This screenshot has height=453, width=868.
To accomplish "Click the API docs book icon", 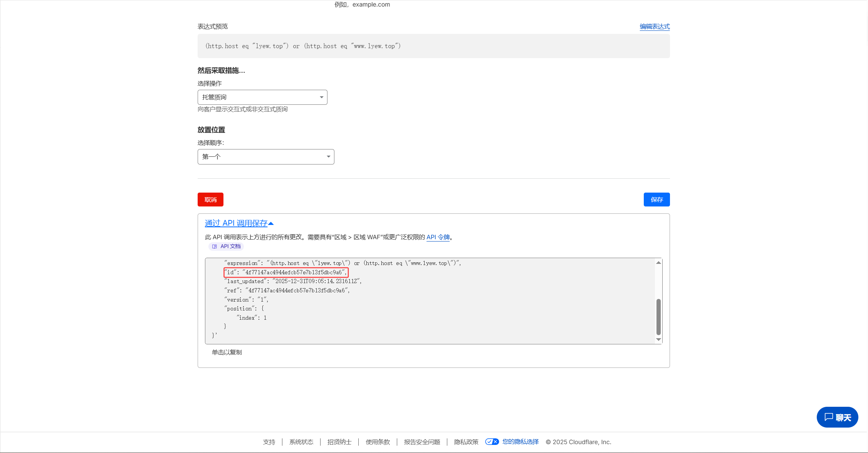I will [215, 247].
